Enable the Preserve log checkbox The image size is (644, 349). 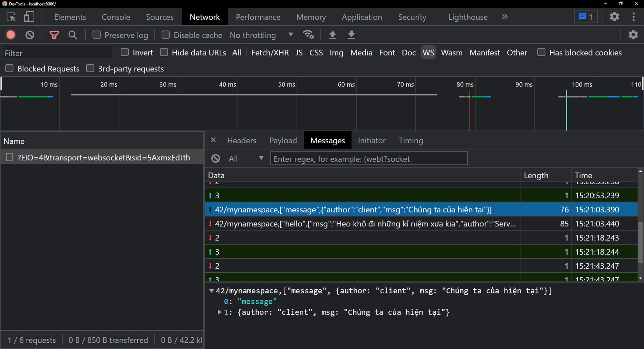tap(96, 35)
